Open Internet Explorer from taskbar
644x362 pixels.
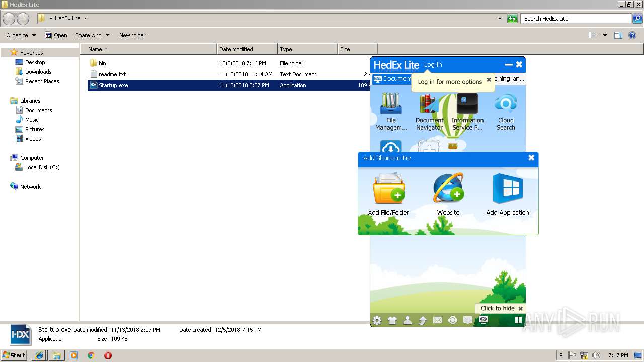[x=39, y=355]
